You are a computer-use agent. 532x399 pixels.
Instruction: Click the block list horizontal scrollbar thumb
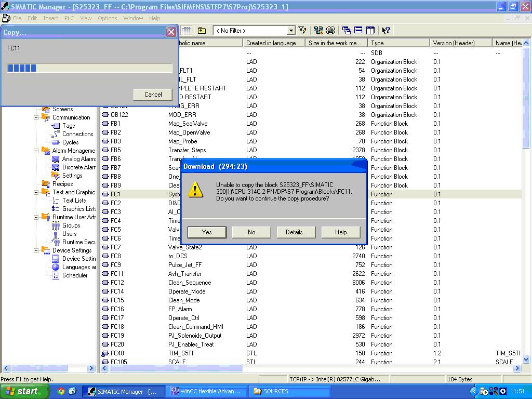176,368
